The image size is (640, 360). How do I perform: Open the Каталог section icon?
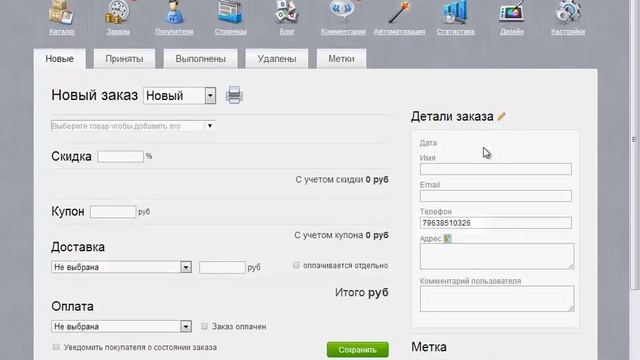(61, 12)
